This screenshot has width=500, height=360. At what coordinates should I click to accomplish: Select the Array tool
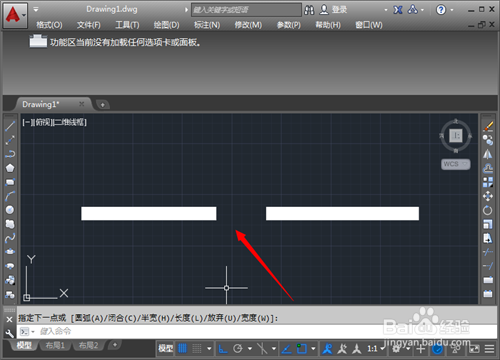[488, 182]
